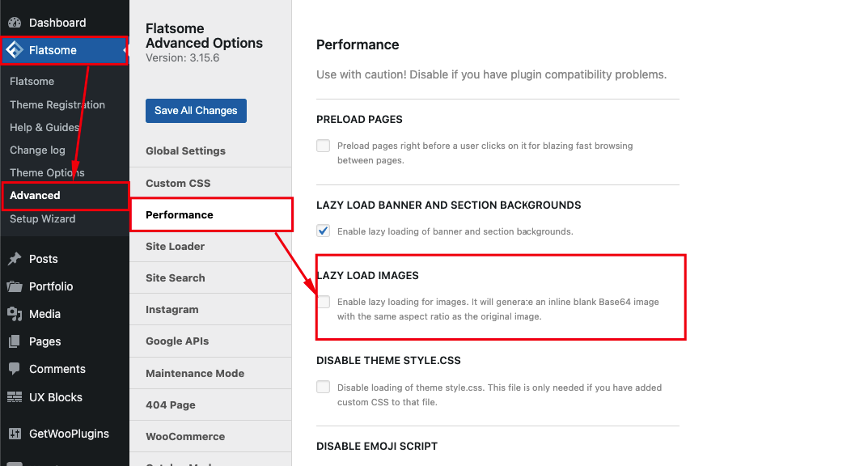The image size is (868, 466).
Task: Check Disable loading of theme style.css
Action: [324, 387]
